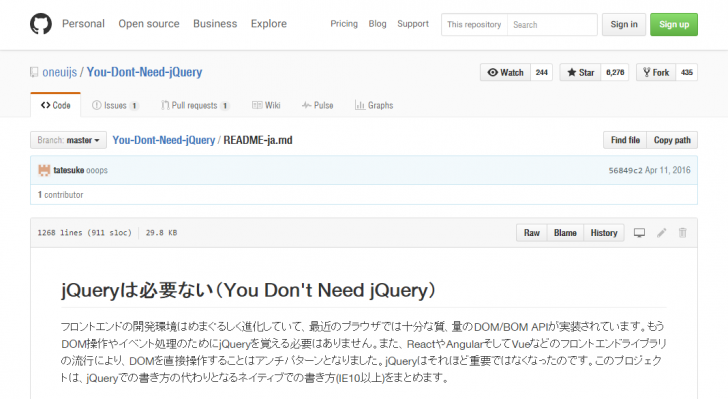
Task: View the 6,276 stargazers count
Action: coord(615,72)
